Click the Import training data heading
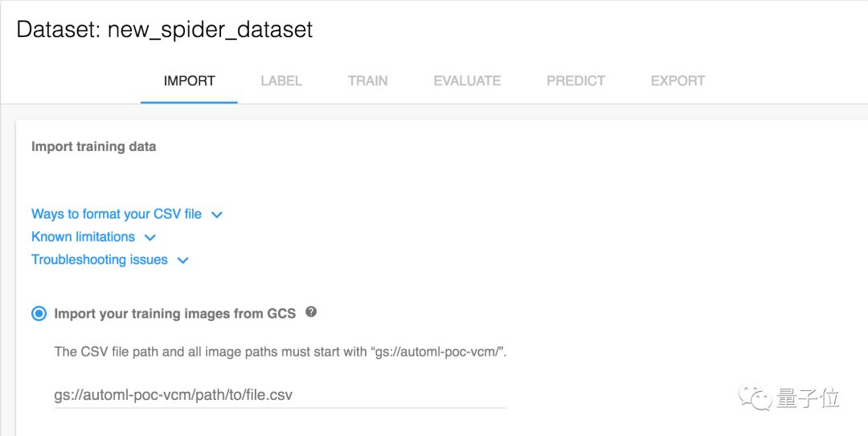Viewport: 868px width, 436px height. coord(93,147)
